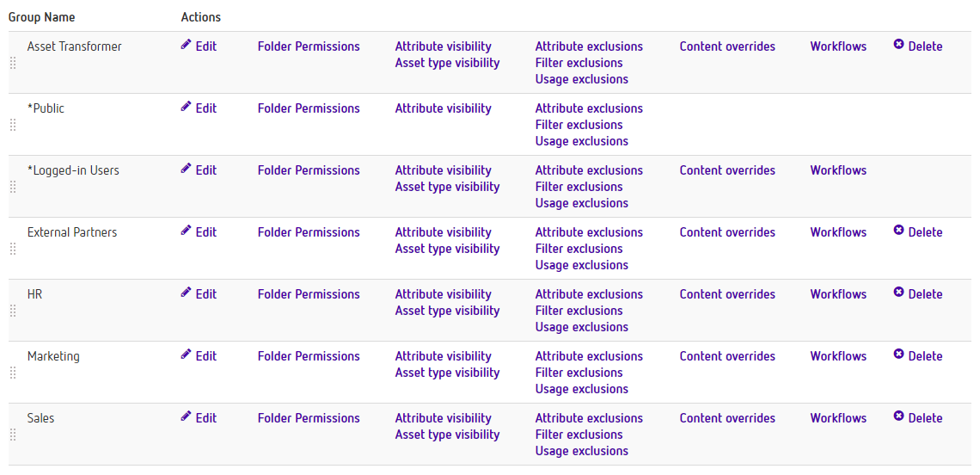Open Folder Permissions for External Partners
This screenshot has height=475, width=980.
[309, 232]
